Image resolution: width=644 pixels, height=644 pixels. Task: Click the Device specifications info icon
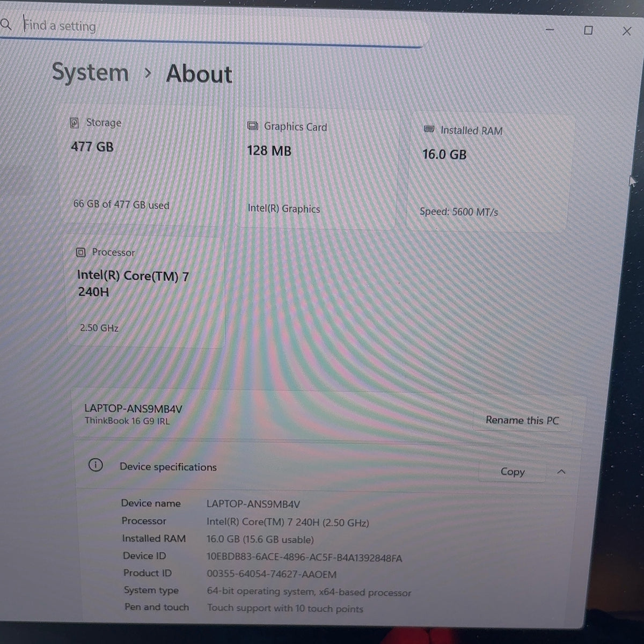click(95, 465)
